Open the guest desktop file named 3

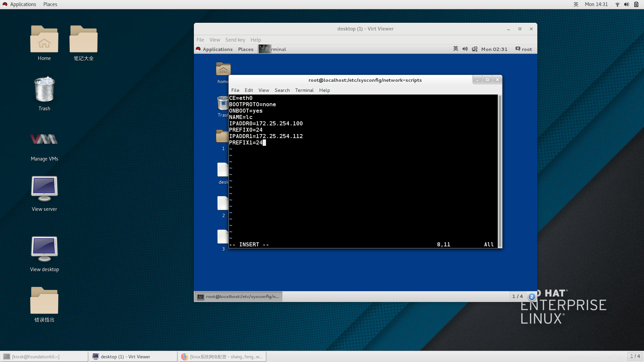click(223, 237)
